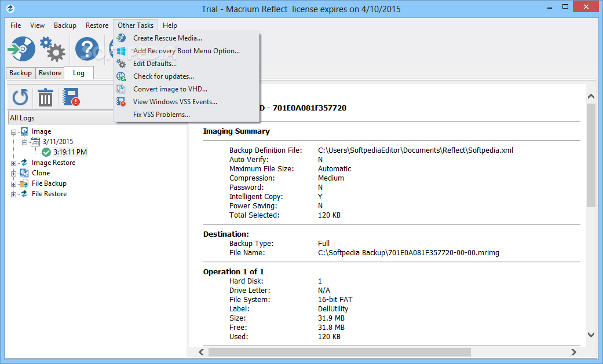
Task: Click the Edit Defaults gears menu icon
Action: (x=121, y=64)
